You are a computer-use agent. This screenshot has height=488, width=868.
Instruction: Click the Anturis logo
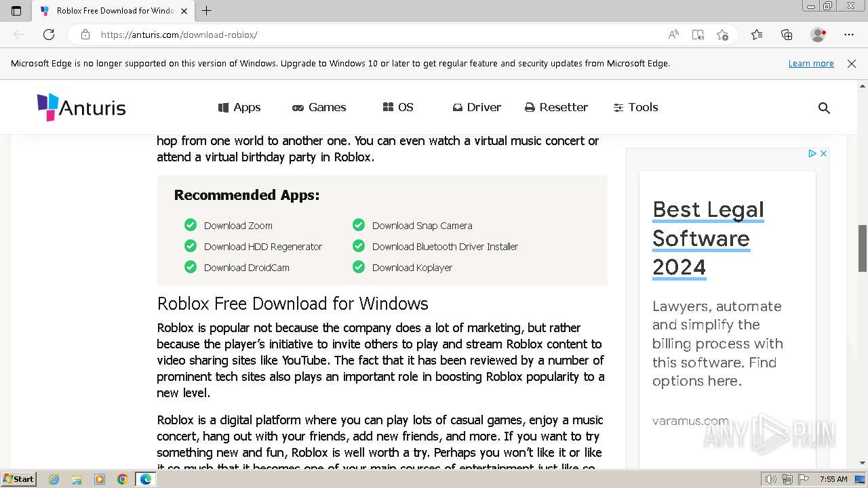81,107
